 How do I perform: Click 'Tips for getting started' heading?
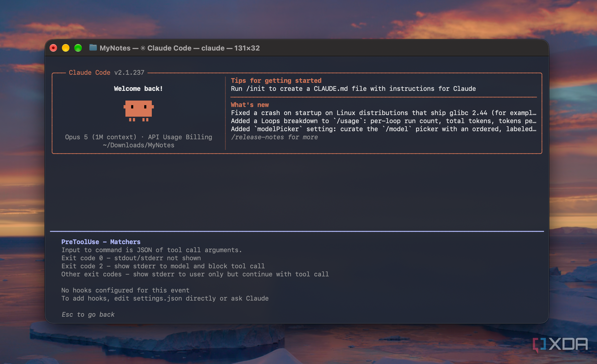pyautogui.click(x=276, y=81)
